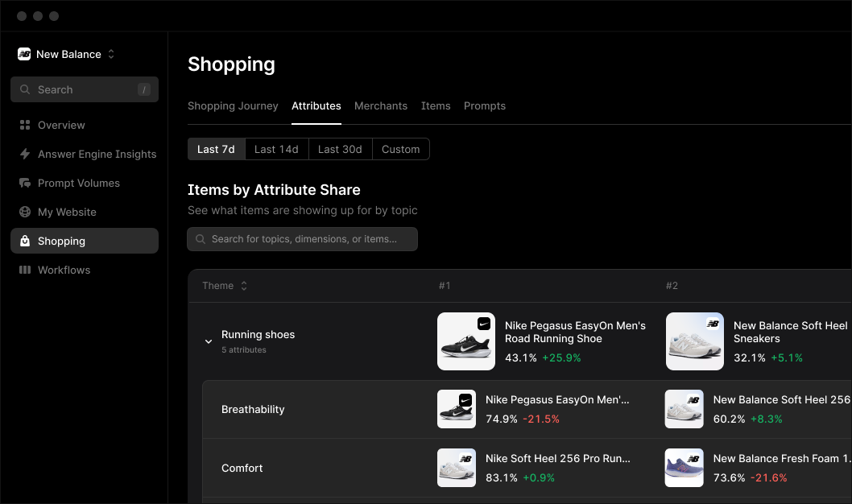The image size is (852, 504).
Task: Click New Balance Fresh Foam title
Action: click(x=781, y=458)
